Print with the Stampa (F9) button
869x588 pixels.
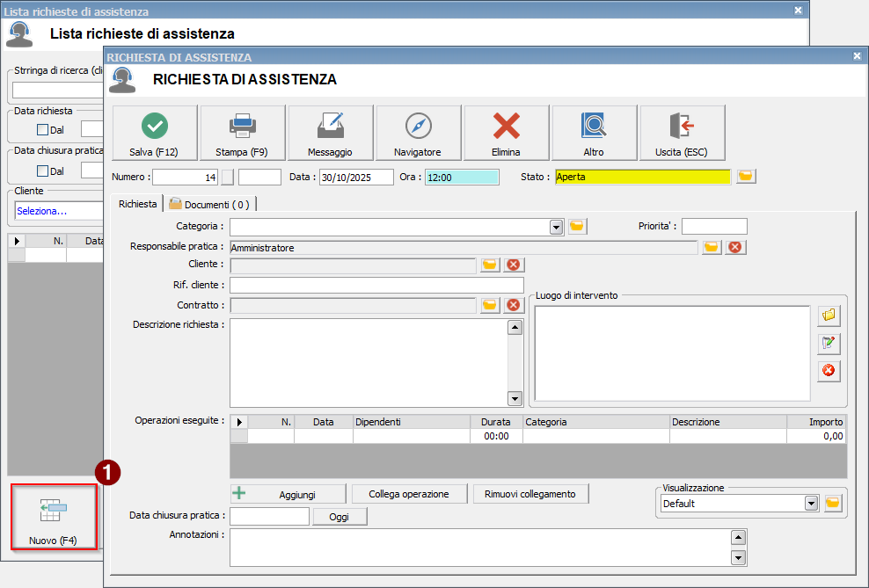[x=242, y=133]
